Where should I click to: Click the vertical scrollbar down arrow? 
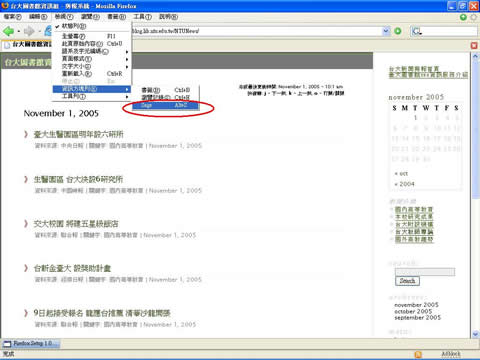click(x=476, y=333)
